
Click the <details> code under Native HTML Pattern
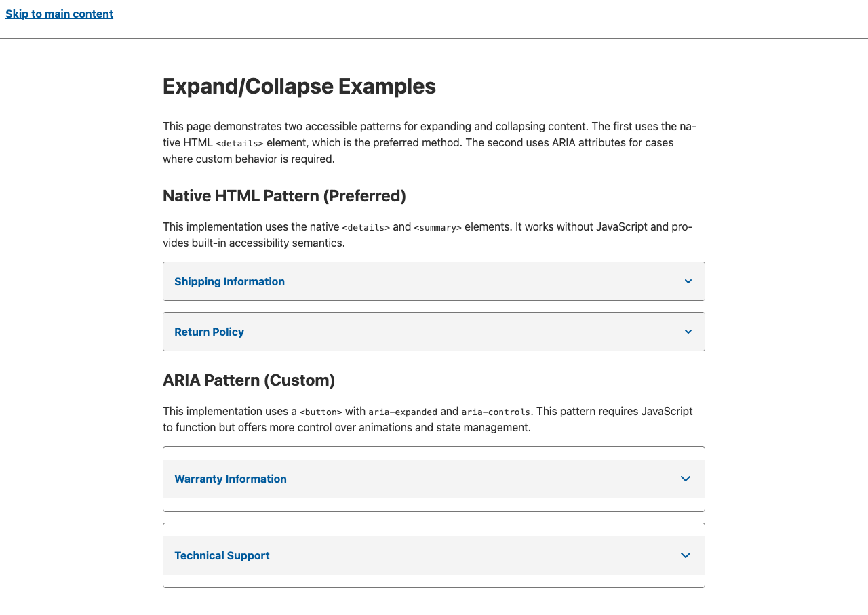pos(366,227)
